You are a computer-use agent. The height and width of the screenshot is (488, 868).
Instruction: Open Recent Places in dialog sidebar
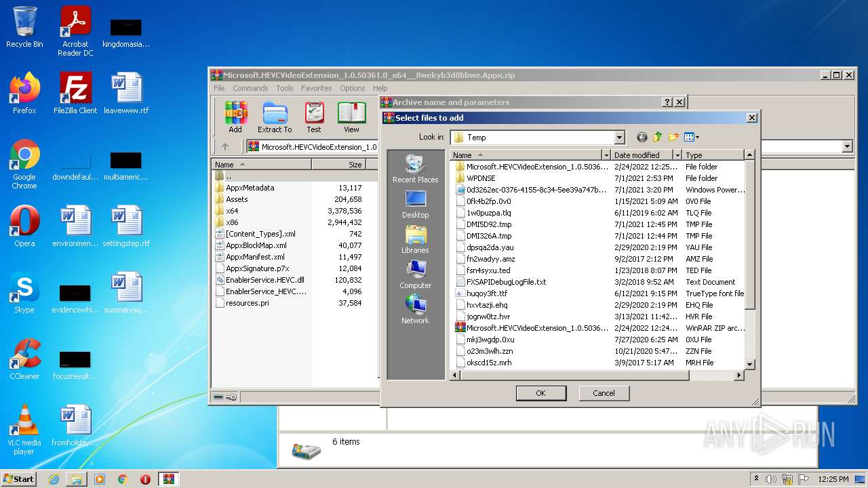[x=415, y=168]
